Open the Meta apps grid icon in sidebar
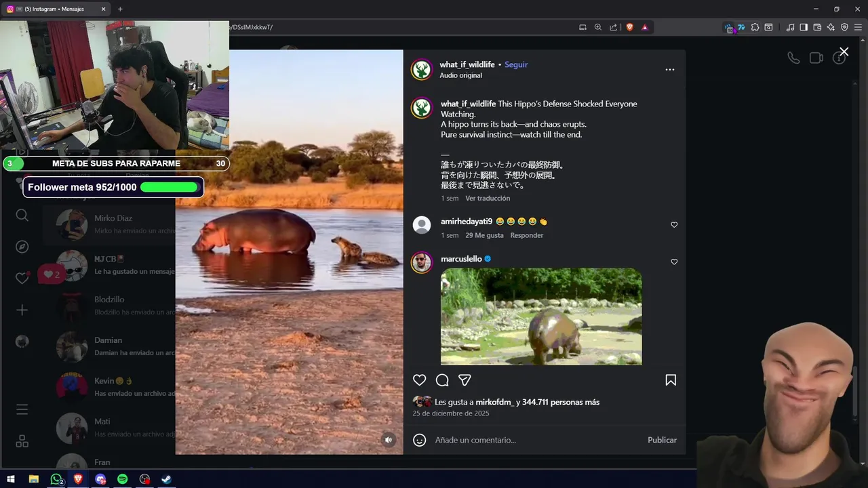Viewport: 868px width, 488px height. [22, 441]
